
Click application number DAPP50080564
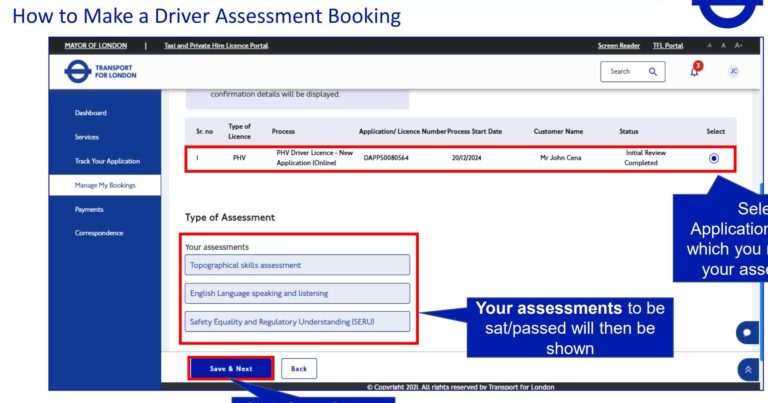click(386, 158)
